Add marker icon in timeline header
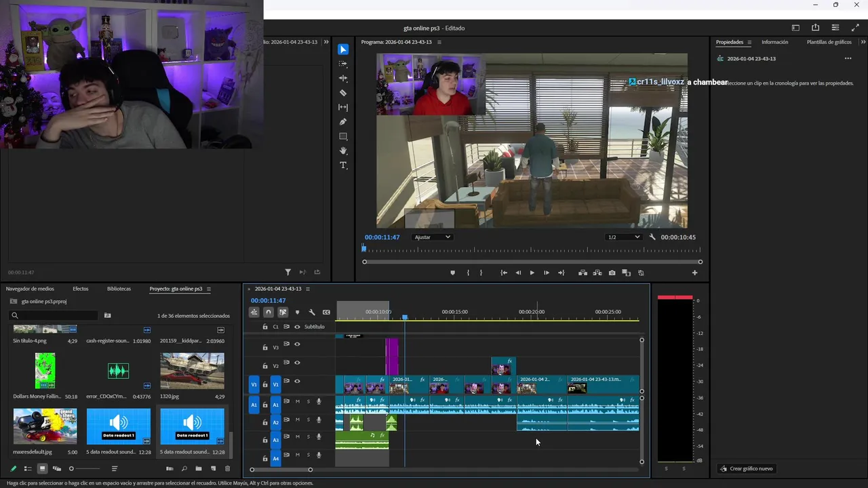 (297, 312)
